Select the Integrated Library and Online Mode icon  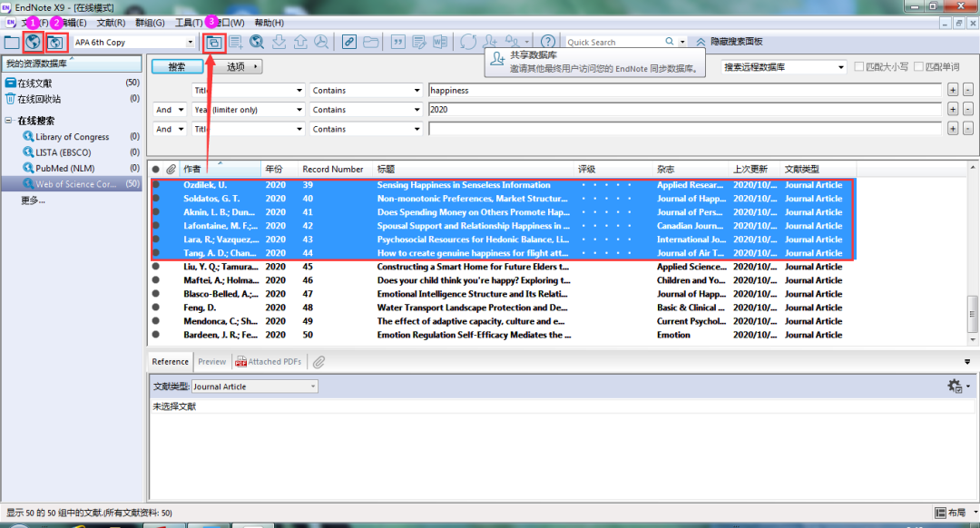[55, 43]
